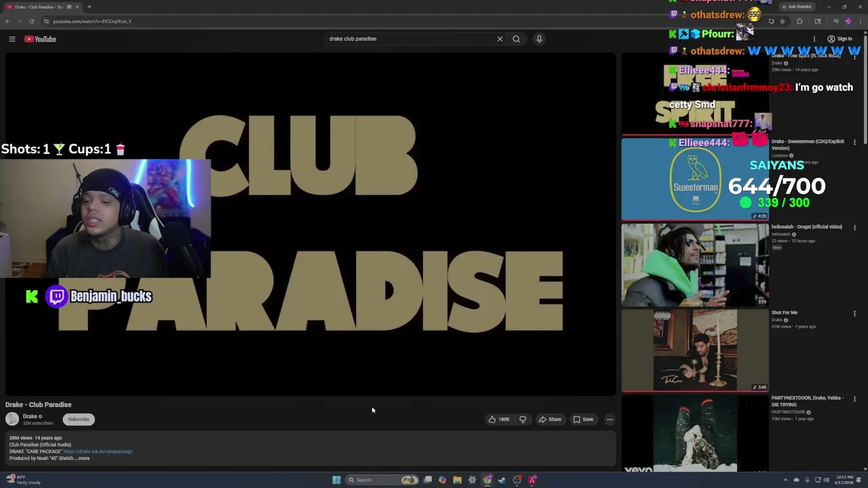The image size is (868, 488).
Task: Open the clock showing 10:15 PM
Action: (x=844, y=480)
